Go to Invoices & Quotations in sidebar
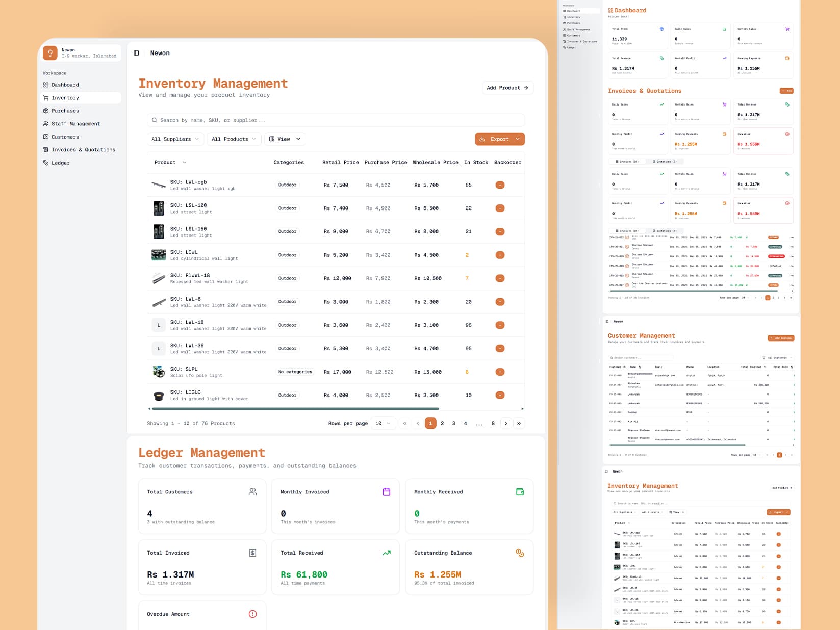The image size is (840, 630). (83, 150)
